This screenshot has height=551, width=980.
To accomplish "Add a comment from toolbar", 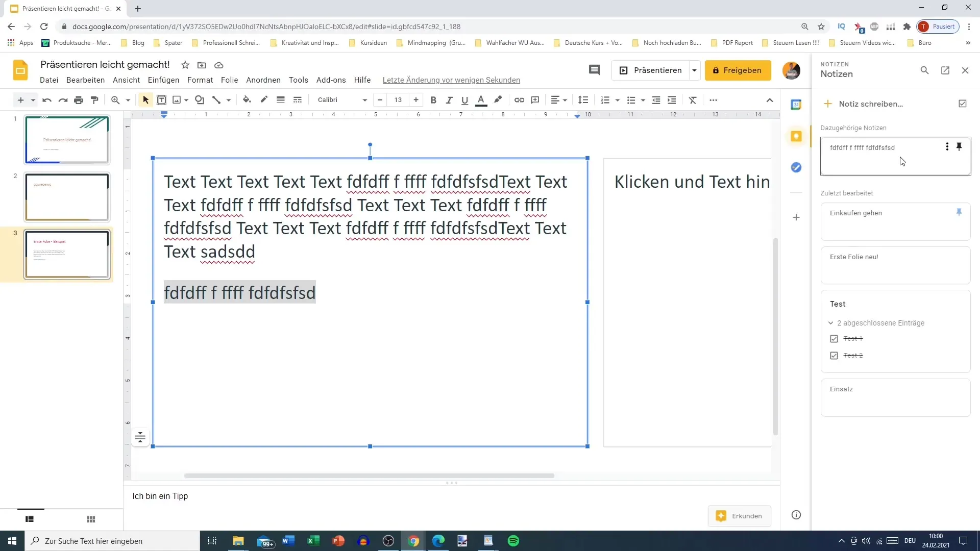I will (535, 100).
